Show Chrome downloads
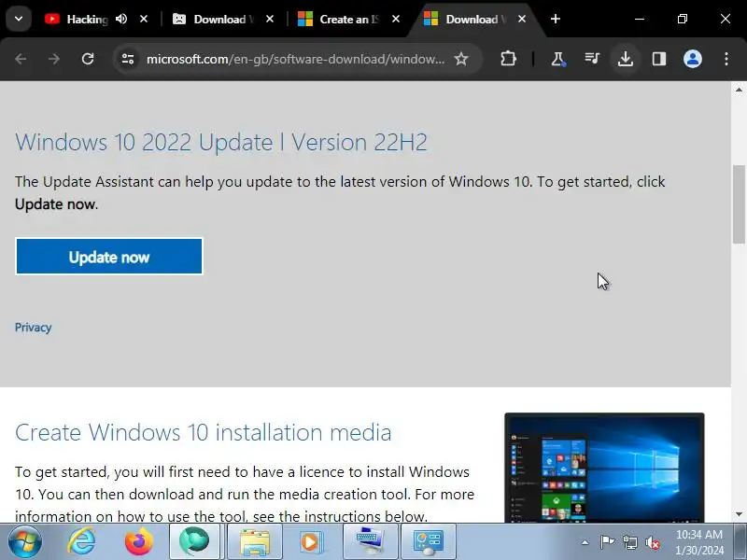747x560 pixels. 626,59
